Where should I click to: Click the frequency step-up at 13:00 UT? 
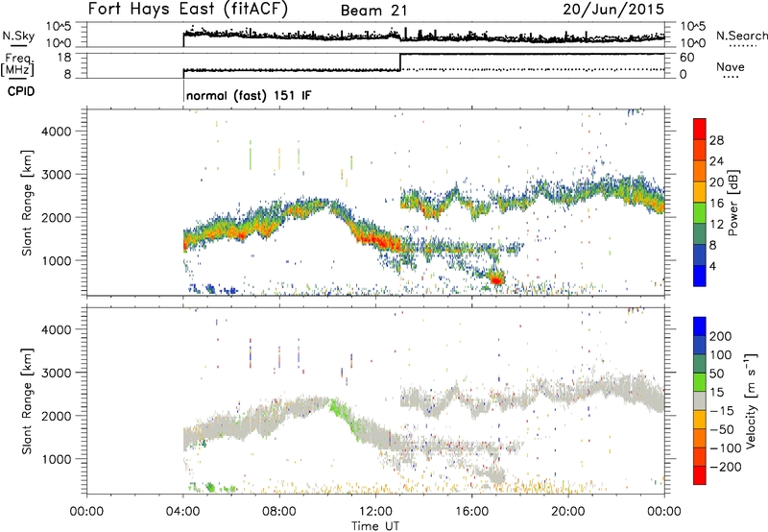point(400,61)
